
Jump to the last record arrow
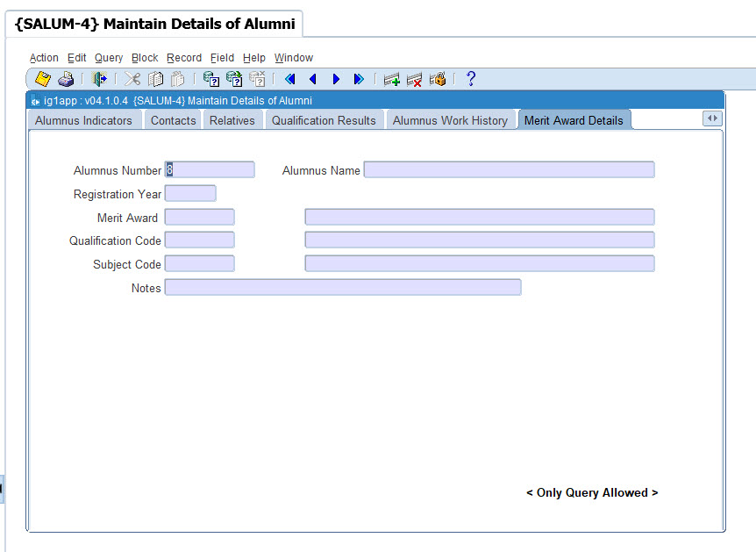click(359, 80)
